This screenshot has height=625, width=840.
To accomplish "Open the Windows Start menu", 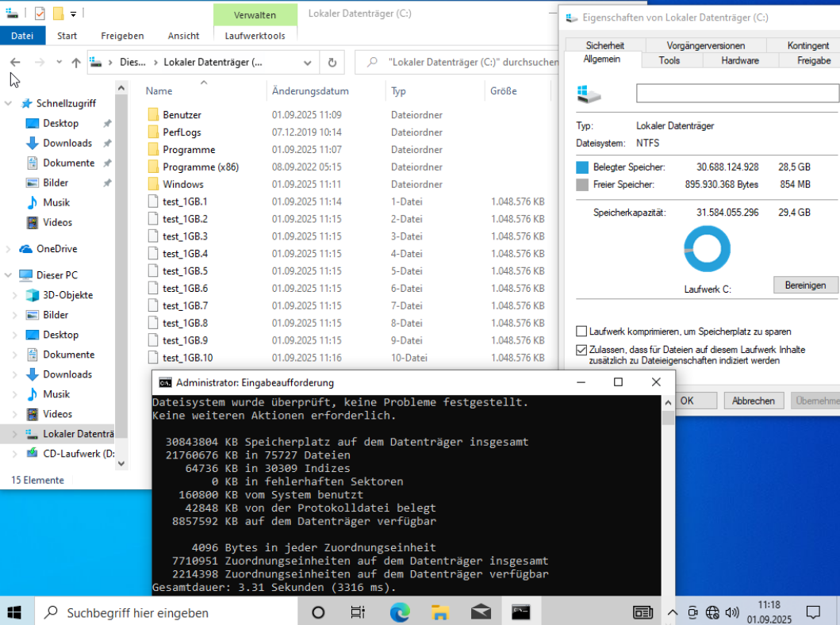I will tap(15, 612).
